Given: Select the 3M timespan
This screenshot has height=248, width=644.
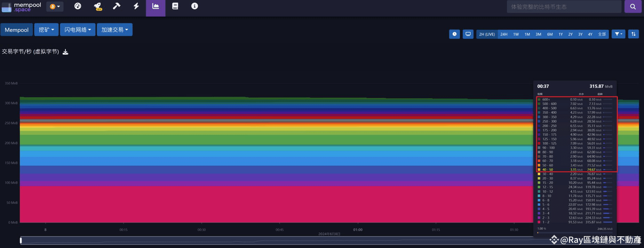Looking at the screenshot, I should point(538,34).
